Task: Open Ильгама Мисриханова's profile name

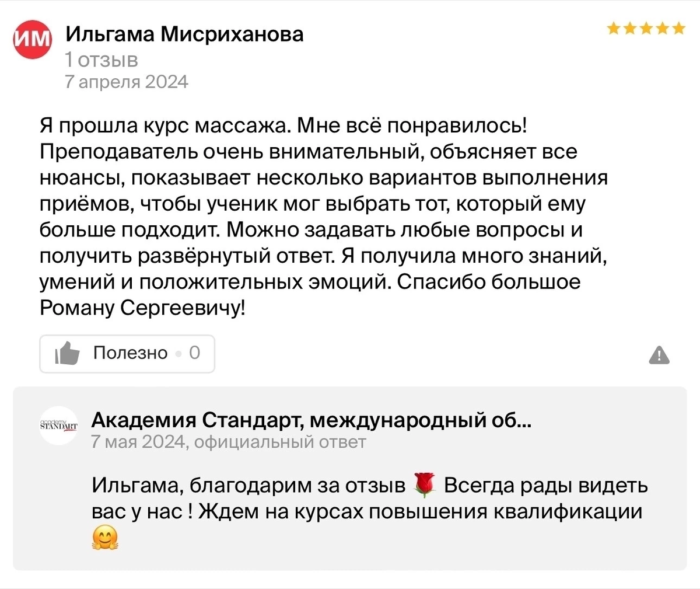Action: (x=184, y=34)
